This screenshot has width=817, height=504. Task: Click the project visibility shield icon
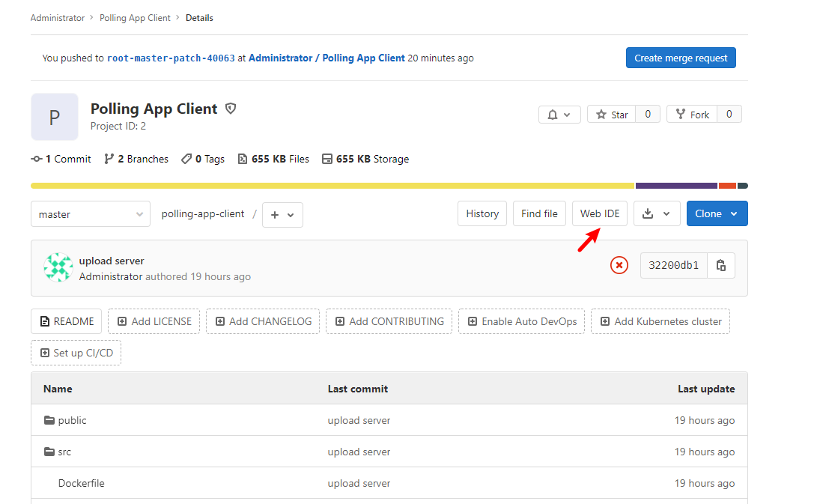[231, 109]
